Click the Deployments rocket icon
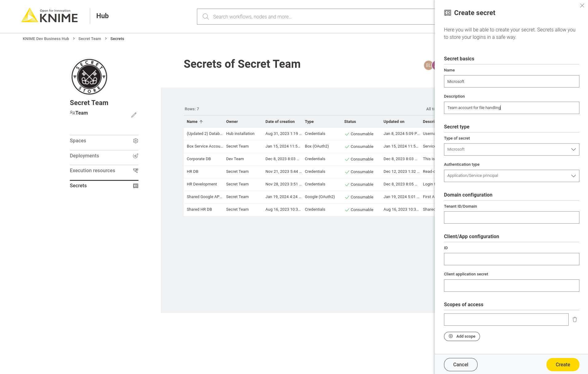The height and width of the screenshot is (374, 588). (135, 156)
